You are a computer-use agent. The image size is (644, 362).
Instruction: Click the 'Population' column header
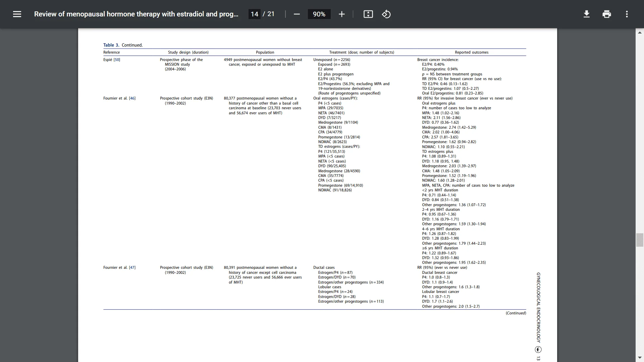[265, 52]
